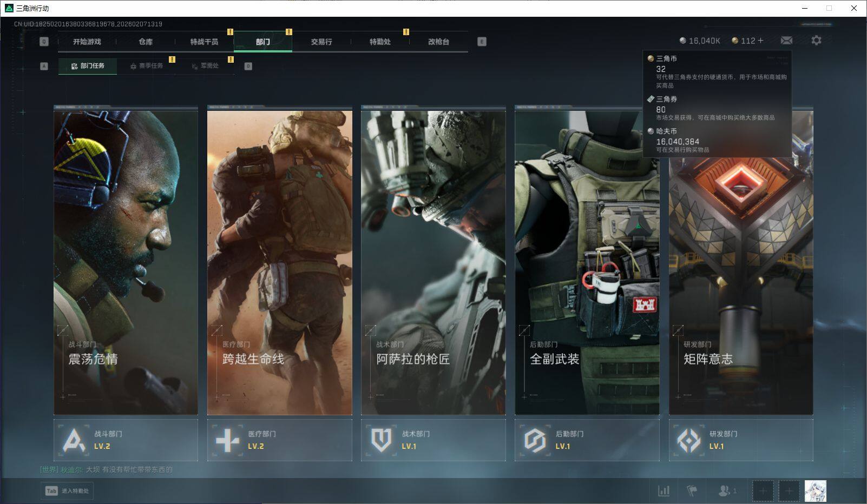This screenshot has width=867, height=504.
Task: Click the D key hint icon
Action: [248, 66]
